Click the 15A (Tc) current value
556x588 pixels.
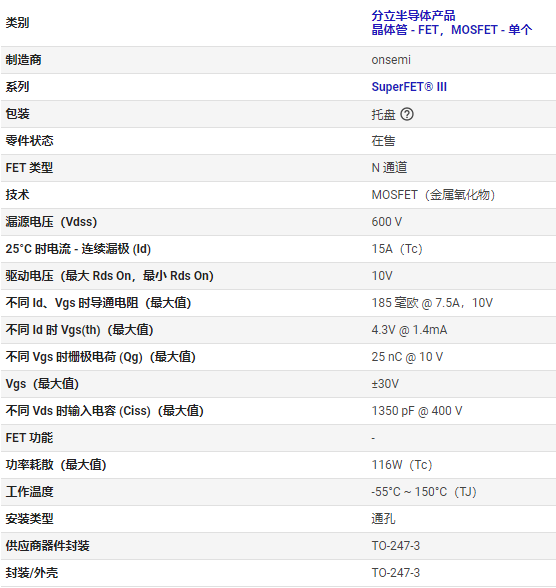pyautogui.click(x=397, y=249)
